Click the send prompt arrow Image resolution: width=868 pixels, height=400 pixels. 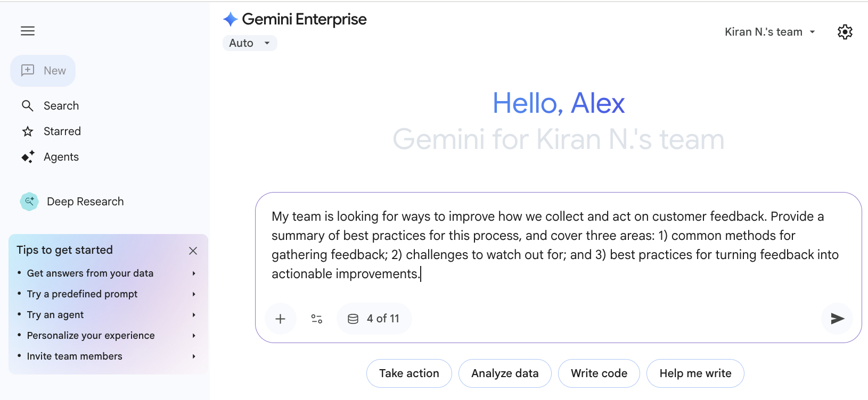(837, 318)
